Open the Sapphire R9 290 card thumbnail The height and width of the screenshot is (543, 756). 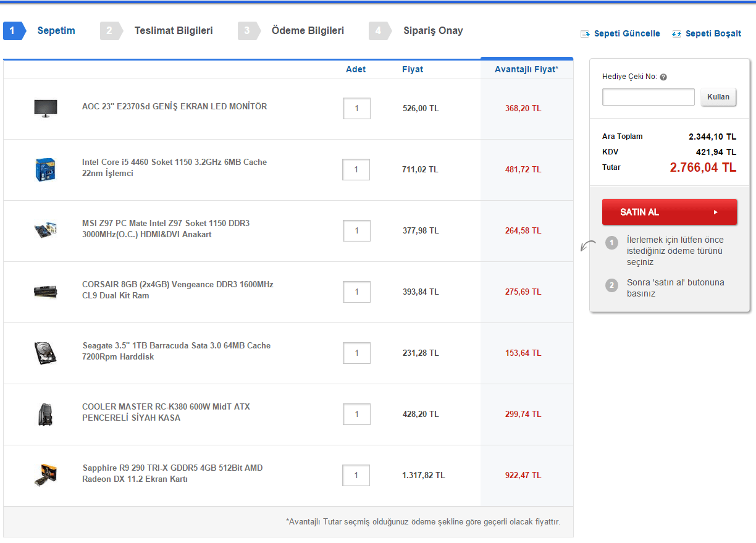tap(46, 475)
